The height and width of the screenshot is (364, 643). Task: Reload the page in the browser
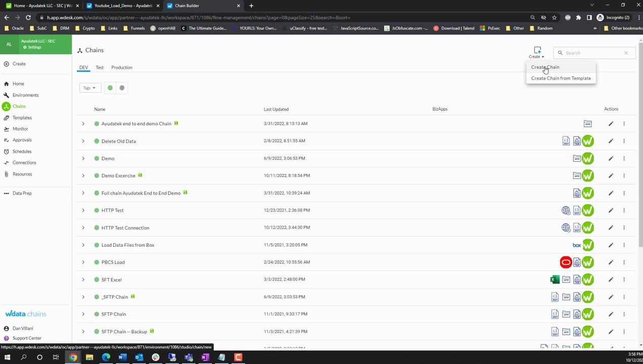[28, 17]
